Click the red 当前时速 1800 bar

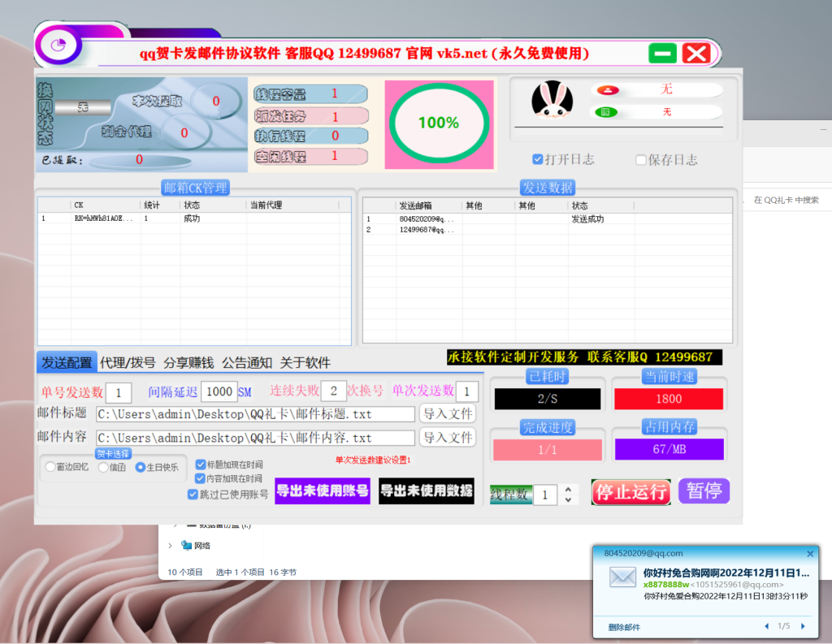669,399
